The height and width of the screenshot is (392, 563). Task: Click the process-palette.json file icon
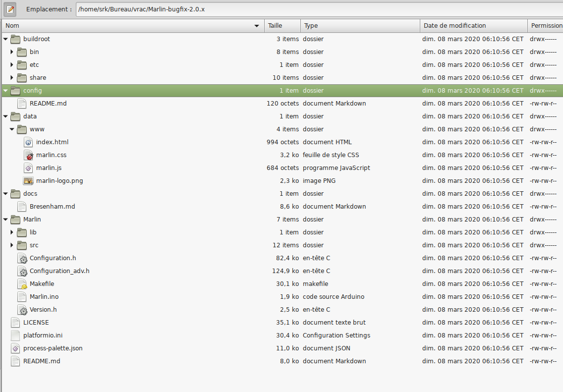coord(15,348)
